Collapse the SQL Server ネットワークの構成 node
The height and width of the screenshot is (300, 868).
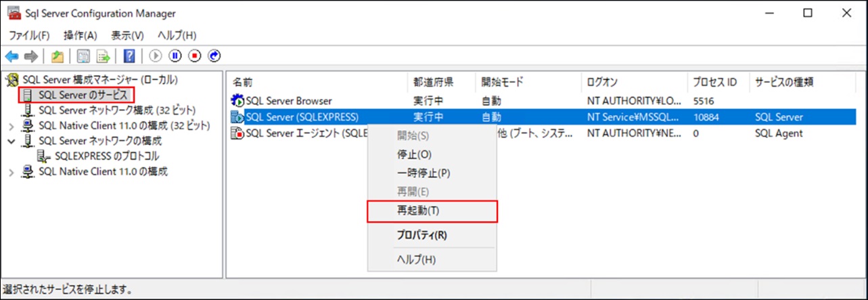click(x=11, y=142)
